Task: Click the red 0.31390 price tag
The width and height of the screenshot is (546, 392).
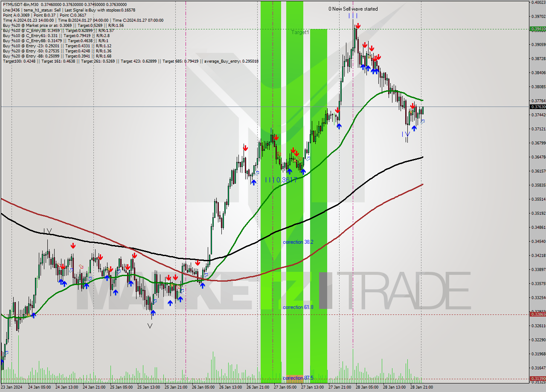Action: 537,378
